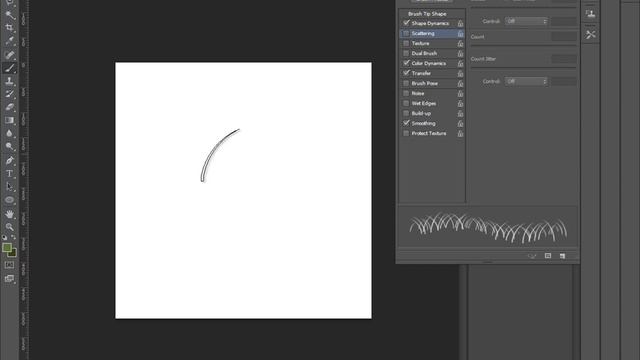The width and height of the screenshot is (640, 360).
Task: Lock the Color Dynamics settings
Action: point(460,64)
